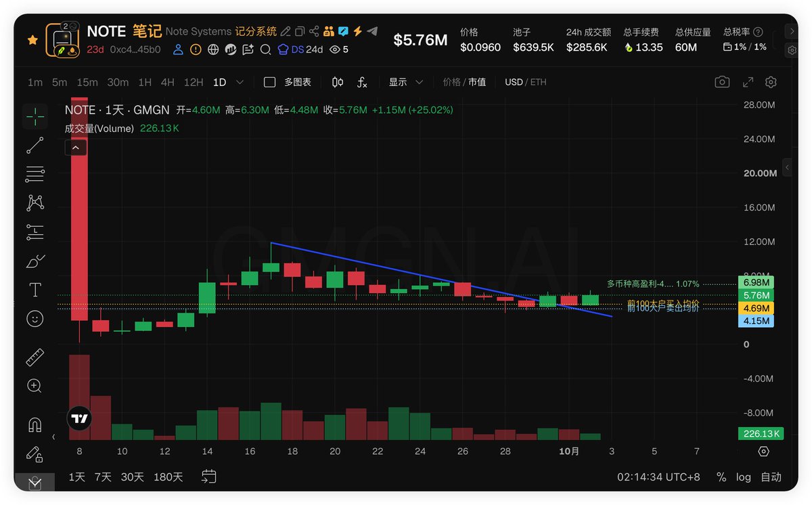
Task: Open the 显示 display dropdown
Action: tap(406, 82)
